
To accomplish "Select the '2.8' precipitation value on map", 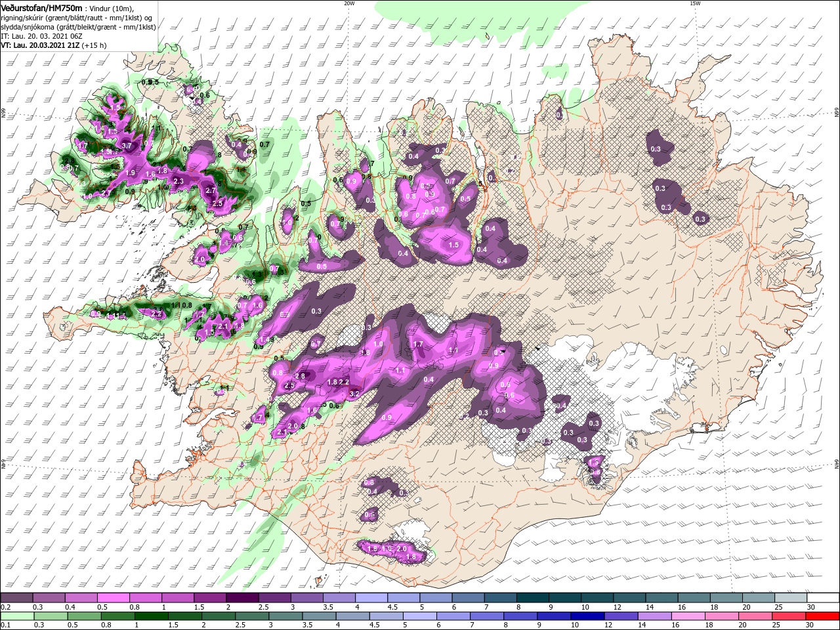I will pyautogui.click(x=301, y=376).
